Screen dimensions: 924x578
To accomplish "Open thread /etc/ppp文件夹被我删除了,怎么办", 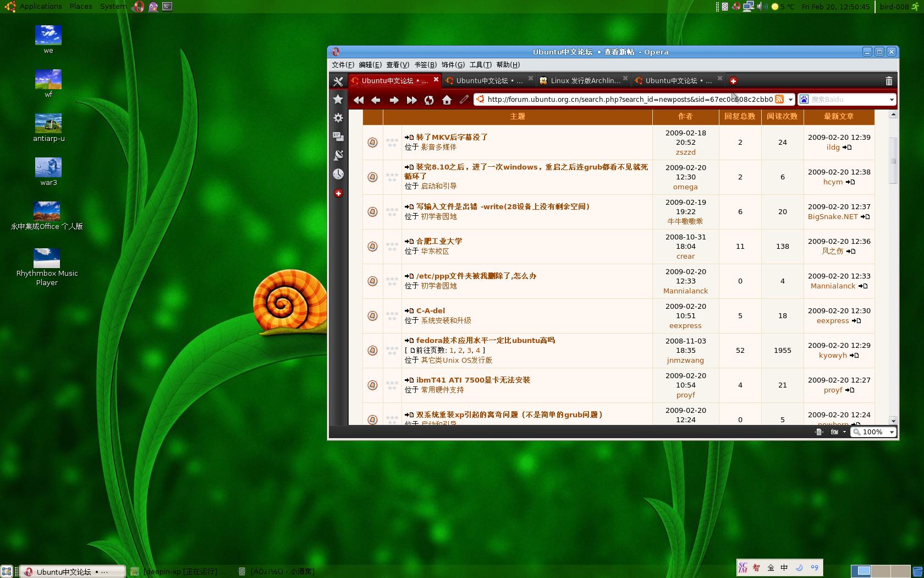I will (x=476, y=276).
